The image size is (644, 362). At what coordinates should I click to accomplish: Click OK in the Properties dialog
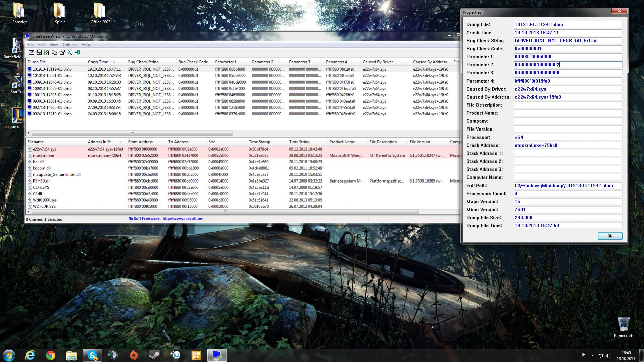click(610, 236)
